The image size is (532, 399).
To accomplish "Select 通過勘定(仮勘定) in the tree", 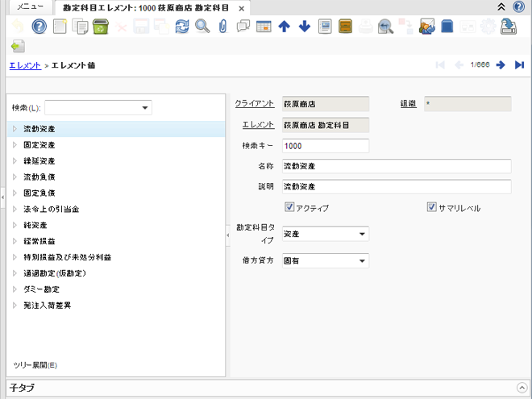I will tap(55, 273).
